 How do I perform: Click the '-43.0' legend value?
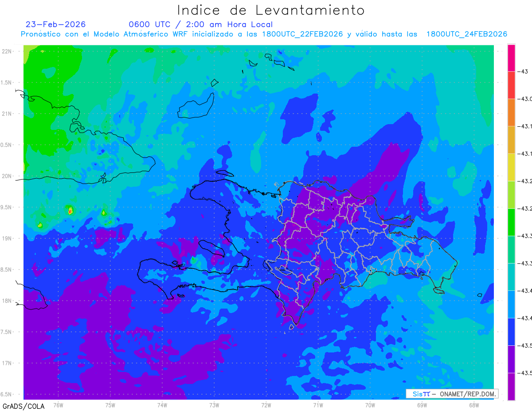524,99
